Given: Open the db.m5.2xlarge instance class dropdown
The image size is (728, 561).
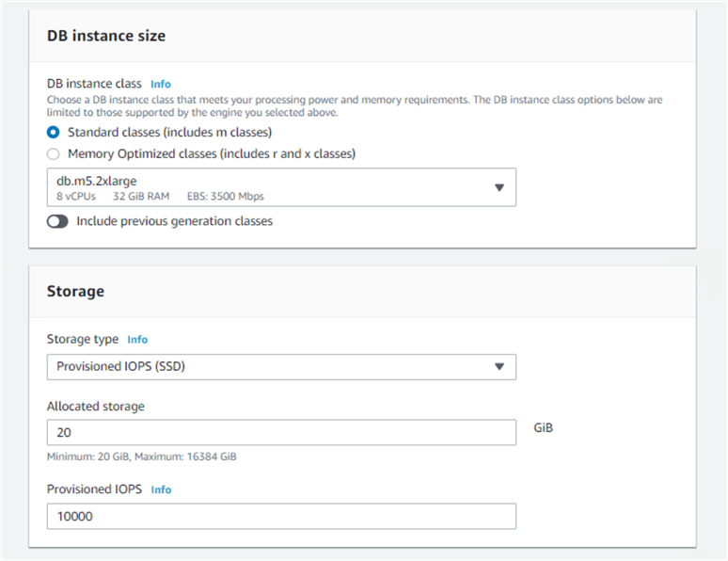Looking at the screenshot, I should click(280, 187).
